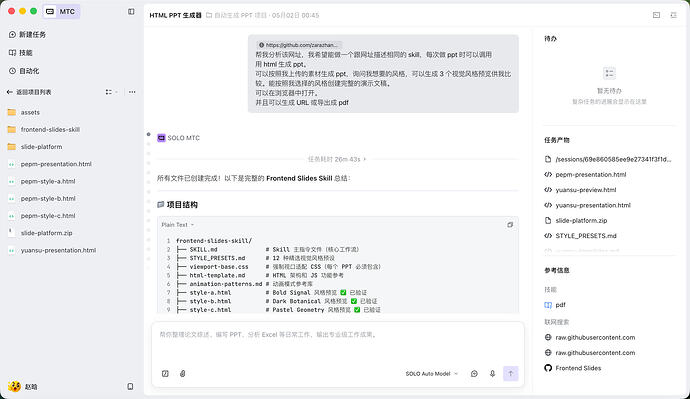Click the 待办 section title
This screenshot has height=399, width=690.
click(551, 39)
